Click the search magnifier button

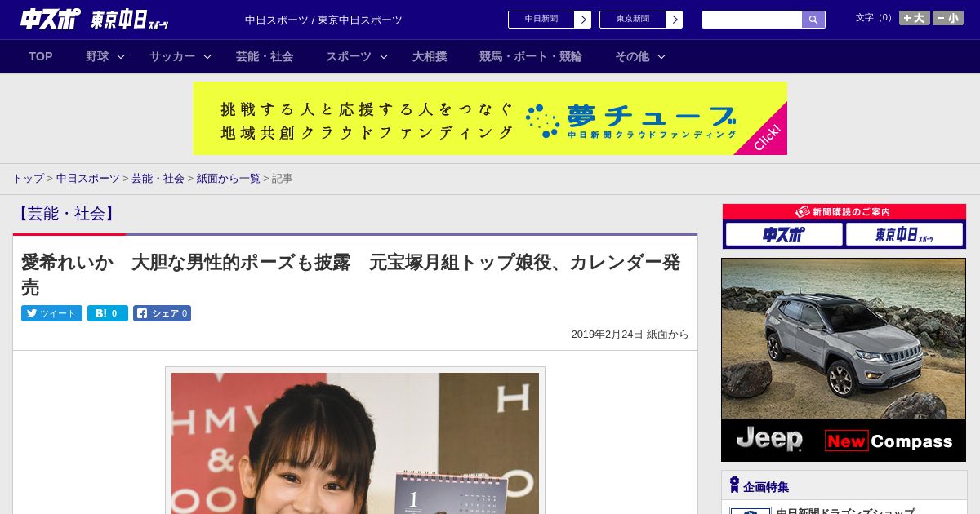[x=813, y=20]
